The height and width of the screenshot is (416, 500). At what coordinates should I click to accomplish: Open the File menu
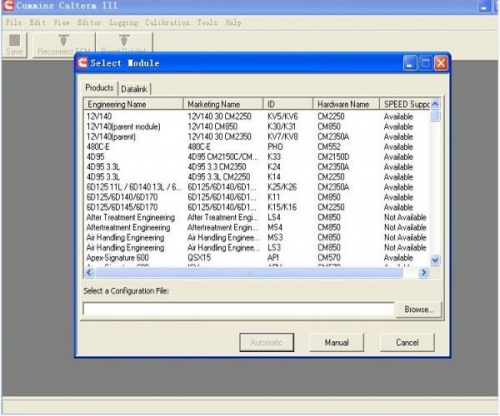(x=14, y=23)
